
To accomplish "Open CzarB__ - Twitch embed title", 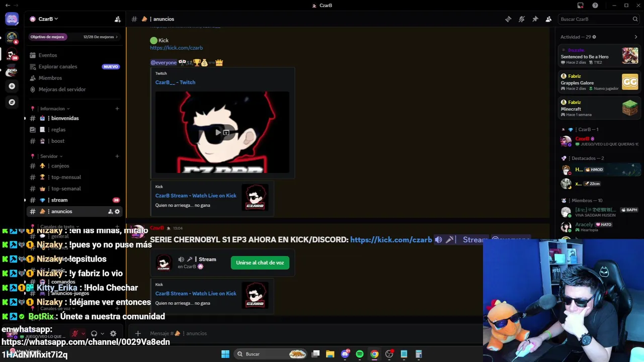I will tap(175, 82).
